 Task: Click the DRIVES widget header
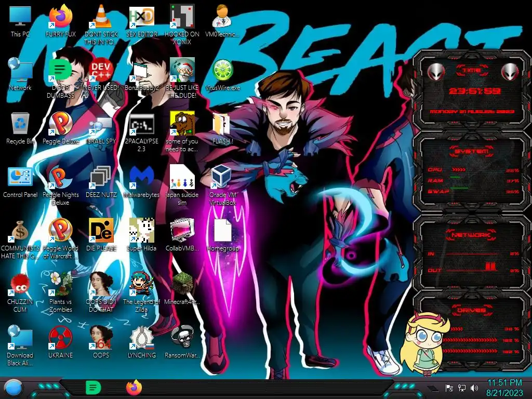coord(471,310)
